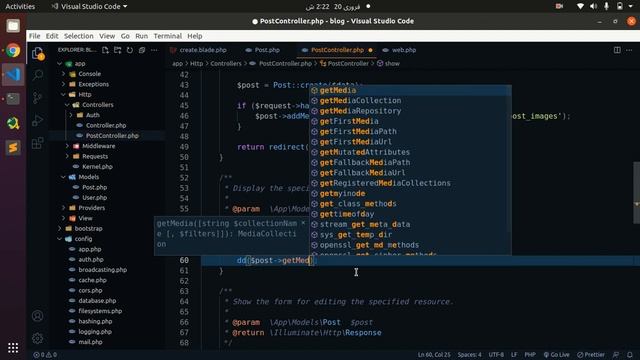640x360 pixels.
Task: Click the editor vertical scrollbar
Action: [x=636, y=193]
